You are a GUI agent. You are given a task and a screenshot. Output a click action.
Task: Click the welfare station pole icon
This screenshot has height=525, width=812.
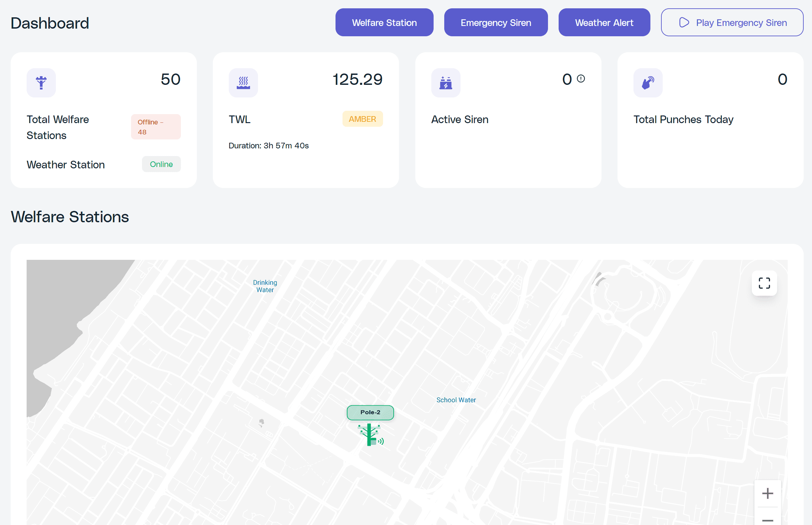41,83
